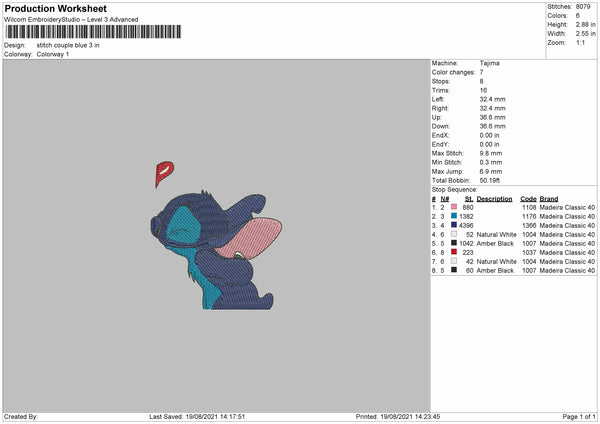Click the Stops value 8

(481, 81)
